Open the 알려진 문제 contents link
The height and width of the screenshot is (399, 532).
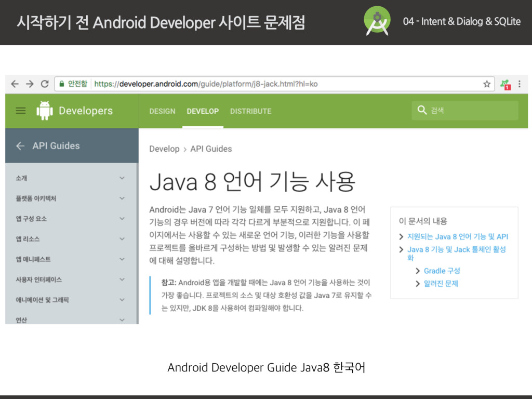pyautogui.click(x=441, y=284)
